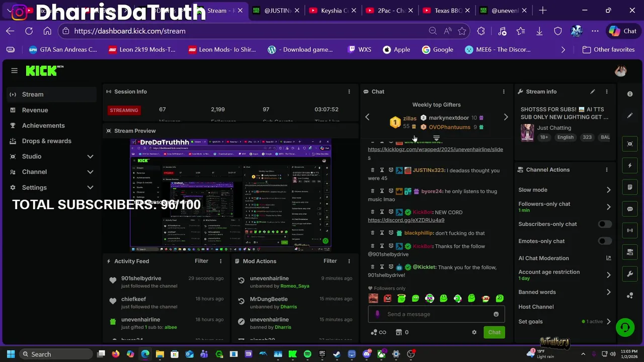Expand the Channel sidebar section
Screen dimensions: 644x362
coord(90,172)
